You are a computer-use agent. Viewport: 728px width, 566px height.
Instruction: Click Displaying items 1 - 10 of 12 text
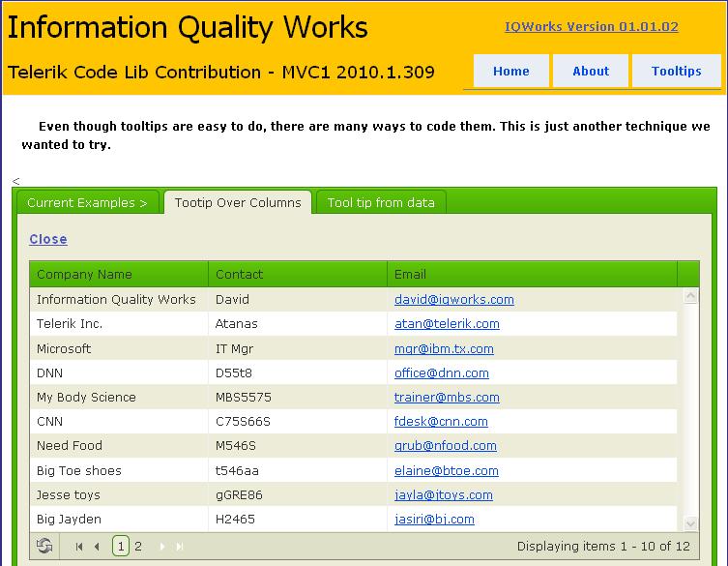(x=603, y=546)
